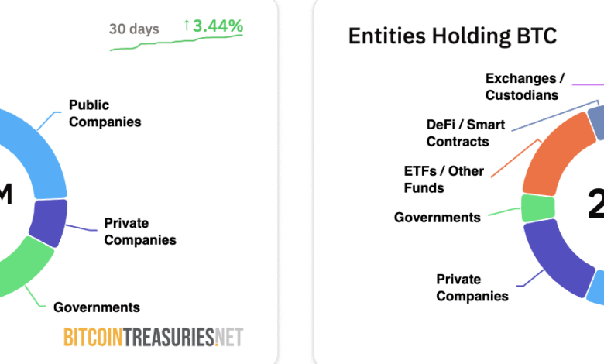Open the BitcoinTreasuries.NET logo link
This screenshot has height=364, width=604.
coord(153,338)
